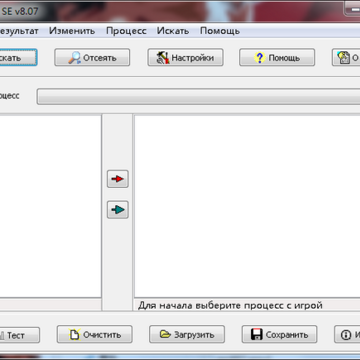Click inside the empty left results list
The width and height of the screenshot is (360, 360).
pyautogui.click(x=50, y=206)
